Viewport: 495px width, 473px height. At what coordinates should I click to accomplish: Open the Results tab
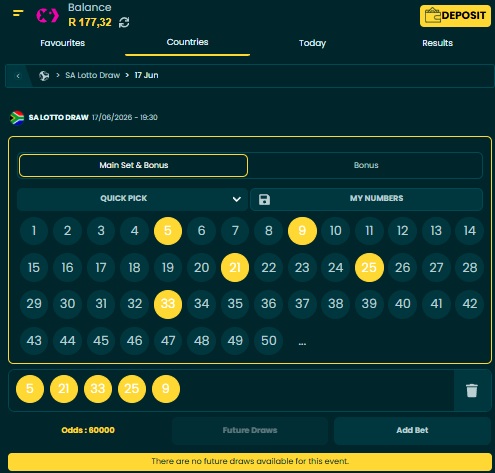pyautogui.click(x=437, y=43)
